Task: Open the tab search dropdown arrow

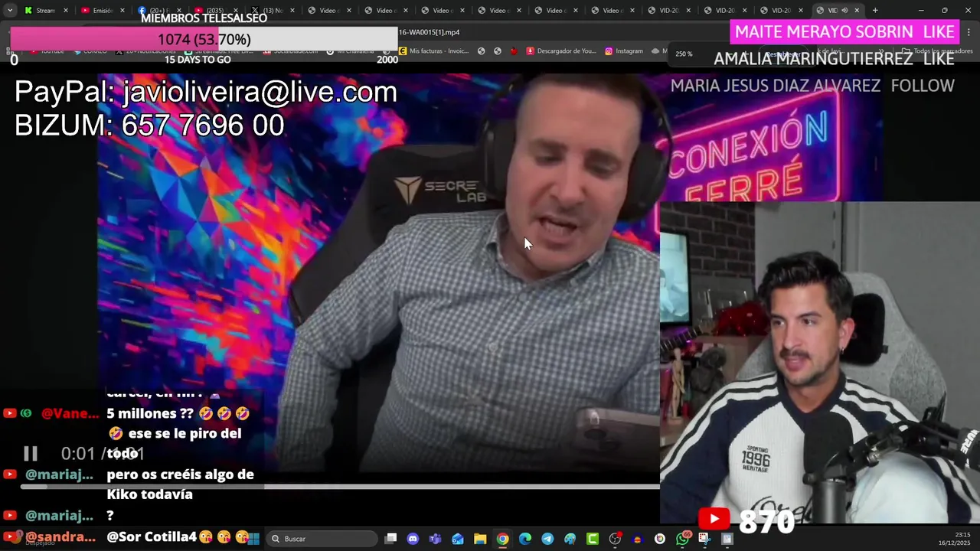Action: pos(10,10)
